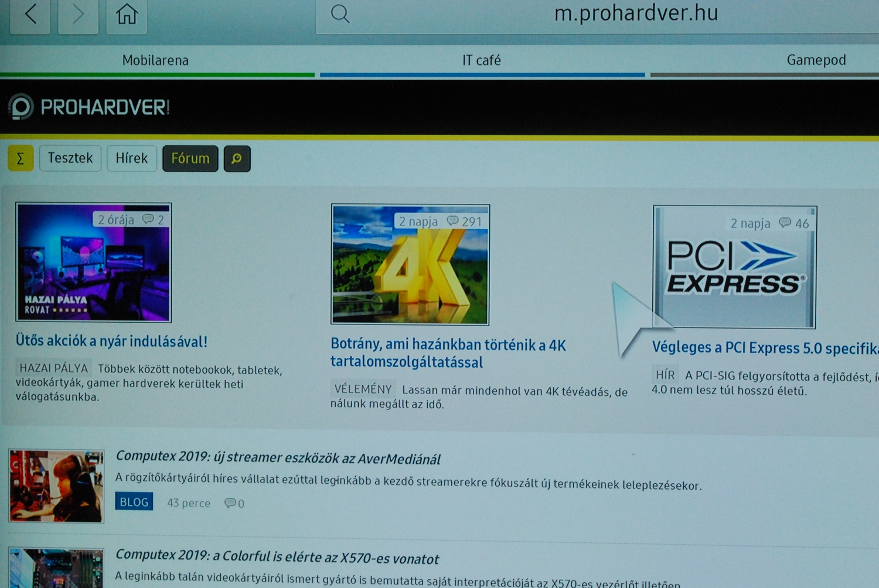
Task: Open the browser home page icon
Action: click(127, 15)
